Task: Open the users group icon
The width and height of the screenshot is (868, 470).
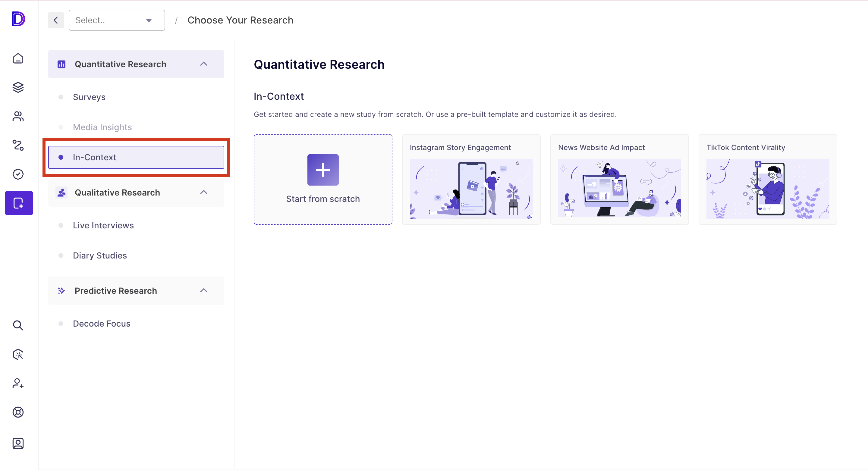Action: 18,116
